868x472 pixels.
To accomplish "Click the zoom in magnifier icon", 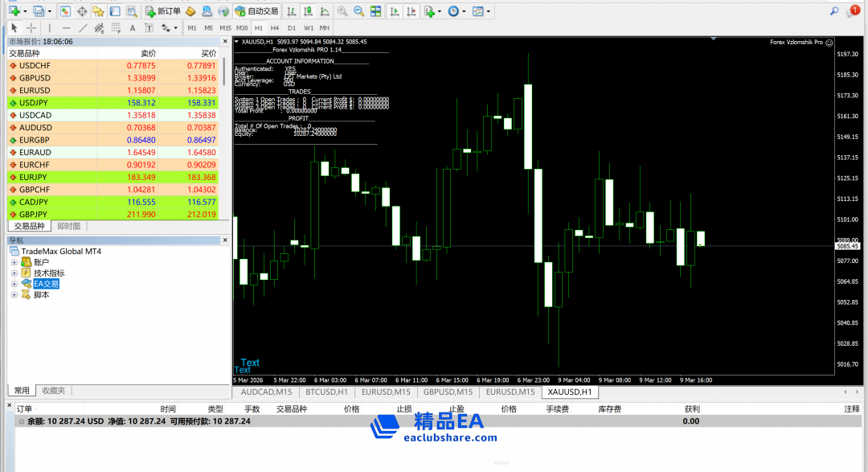I will pos(342,11).
